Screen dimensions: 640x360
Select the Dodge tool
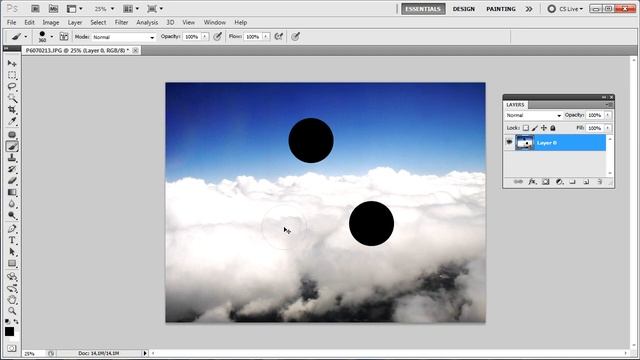click(x=12, y=215)
